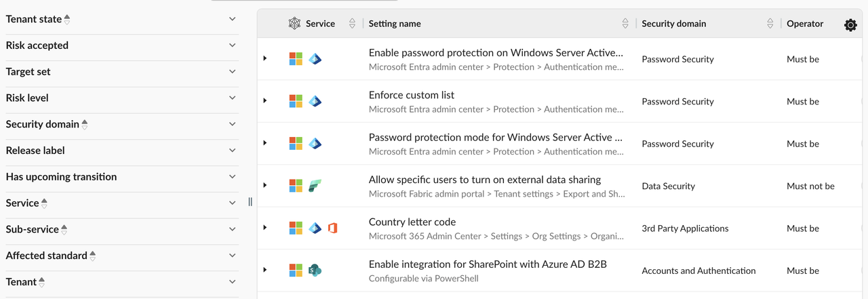The image size is (868, 299).
Task: Sort by the Setting name column arrows
Action: (x=625, y=24)
